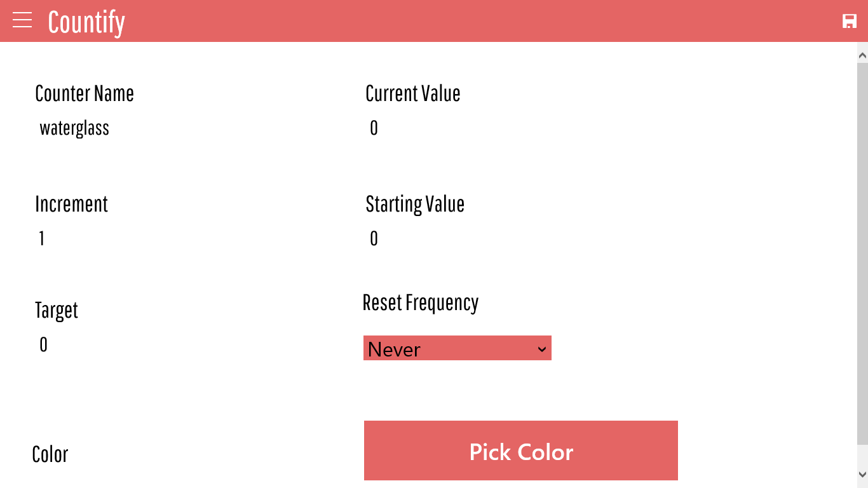Click the save floppy disk icon
868x488 pixels.
pyautogui.click(x=849, y=21)
